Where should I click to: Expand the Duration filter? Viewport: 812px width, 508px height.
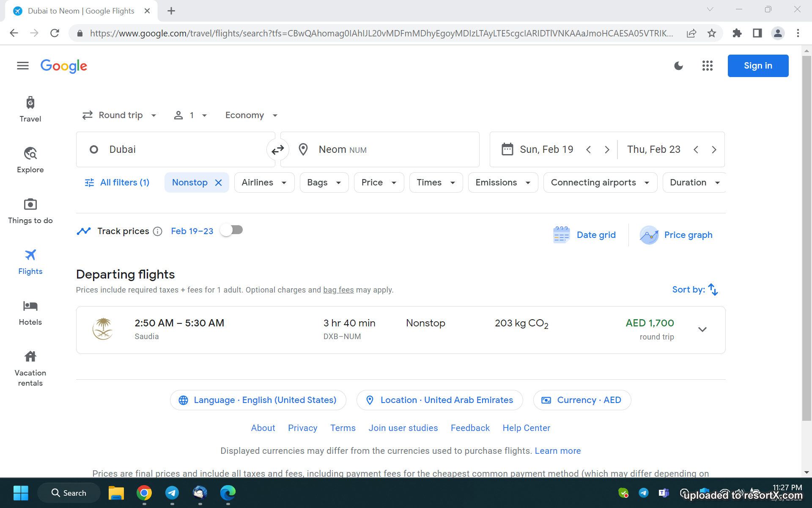pyautogui.click(x=694, y=182)
